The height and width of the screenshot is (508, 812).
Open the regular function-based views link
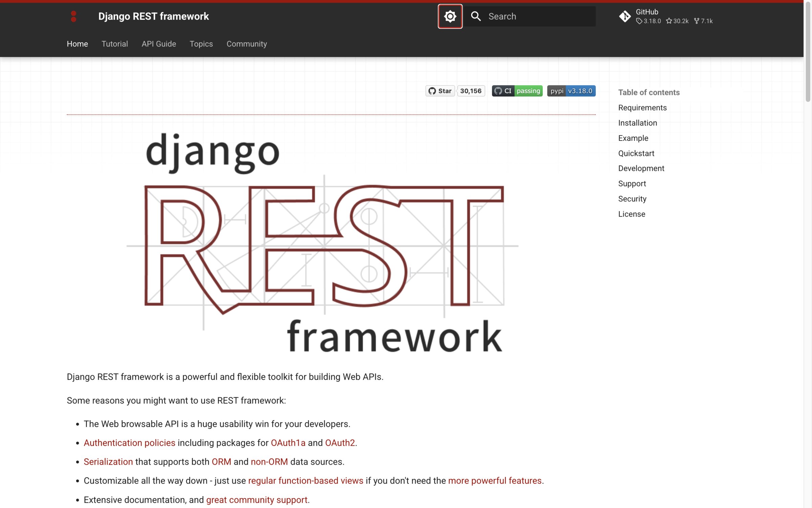point(306,481)
